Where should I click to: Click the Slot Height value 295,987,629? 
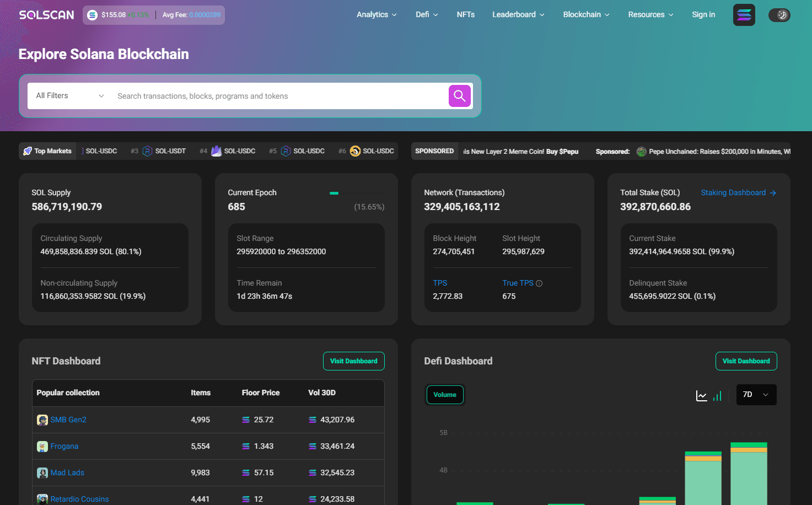[x=523, y=251]
